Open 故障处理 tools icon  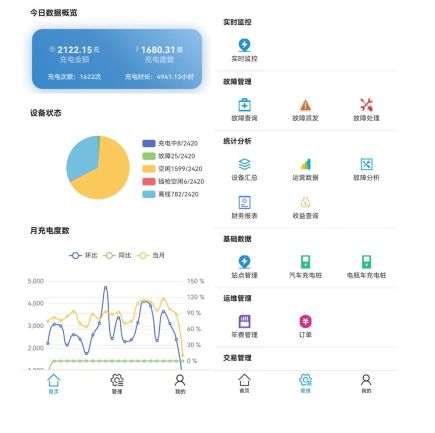click(x=366, y=105)
